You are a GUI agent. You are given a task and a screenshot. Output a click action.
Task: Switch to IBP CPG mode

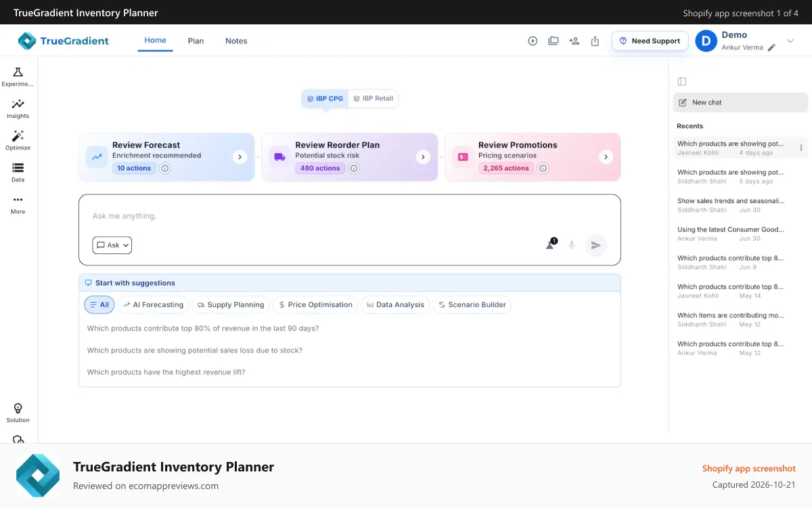pos(325,98)
